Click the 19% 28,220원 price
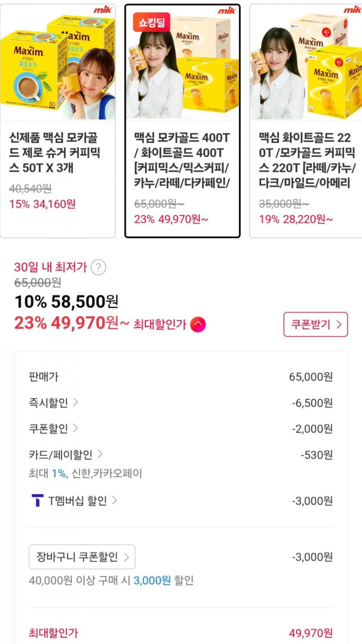 pos(296,219)
